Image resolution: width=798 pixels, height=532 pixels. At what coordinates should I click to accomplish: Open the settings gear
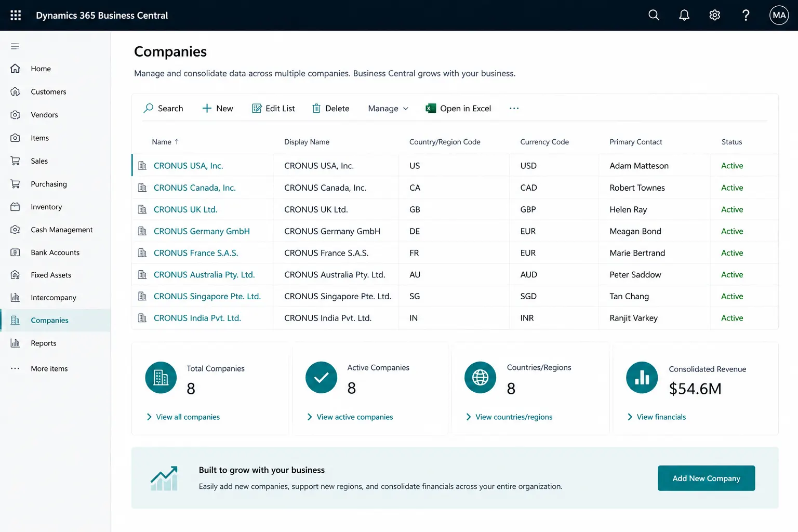(x=715, y=15)
